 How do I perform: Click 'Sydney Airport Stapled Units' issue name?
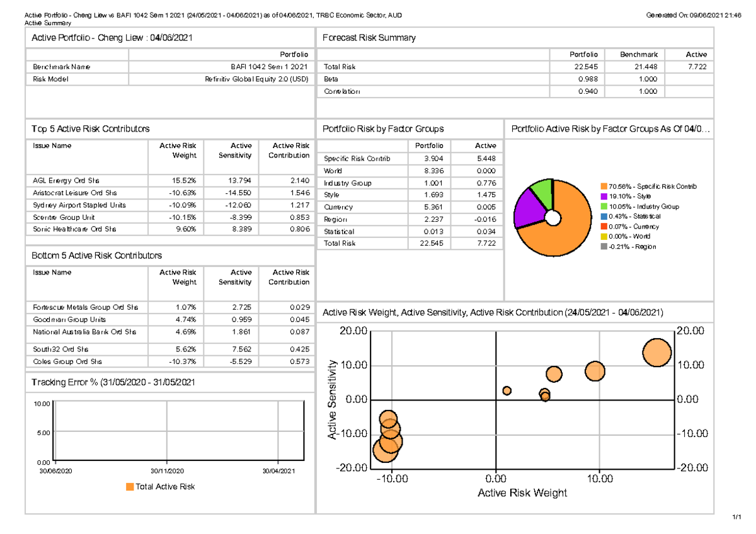79,205
